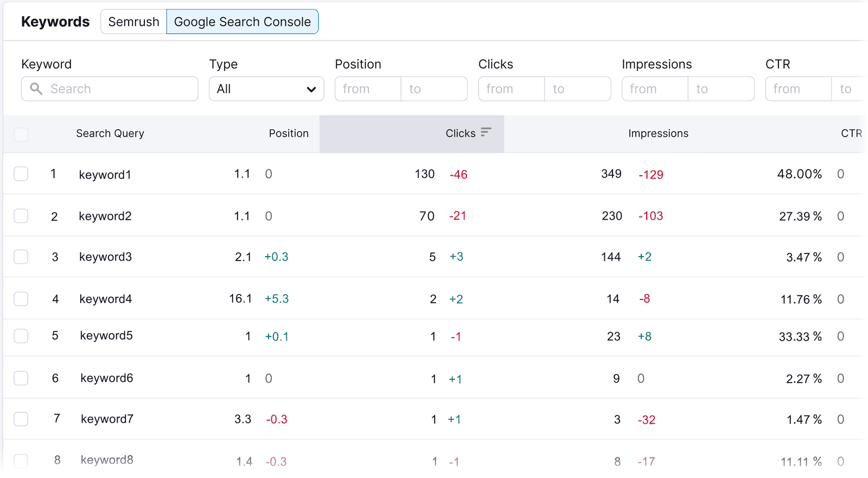Click the Position 'from' filter field
Screen dimensions: 868x478
[x=368, y=89]
